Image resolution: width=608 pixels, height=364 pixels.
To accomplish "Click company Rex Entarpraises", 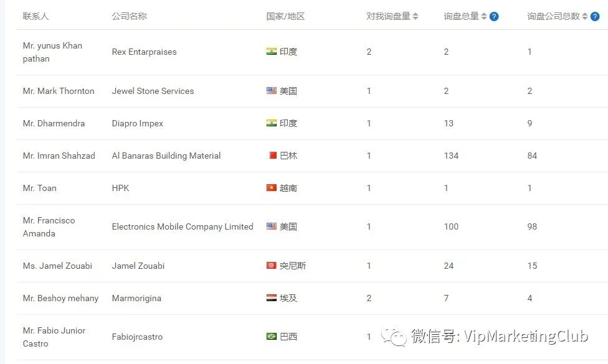I will [145, 52].
